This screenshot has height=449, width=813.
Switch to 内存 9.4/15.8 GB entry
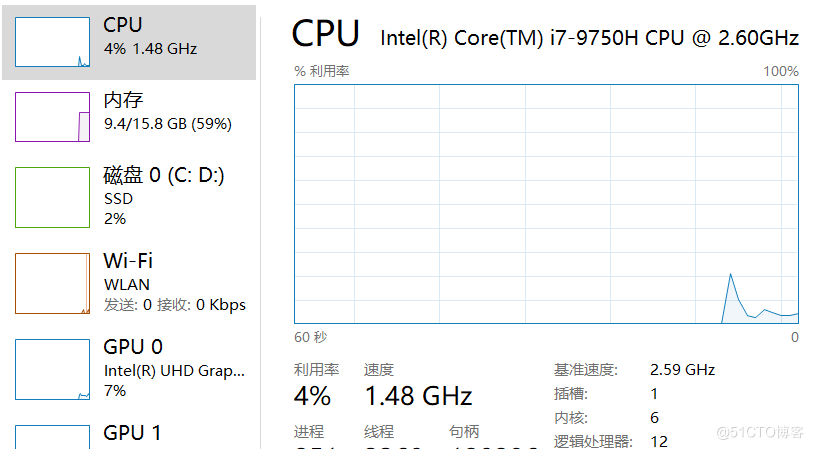tap(129, 117)
